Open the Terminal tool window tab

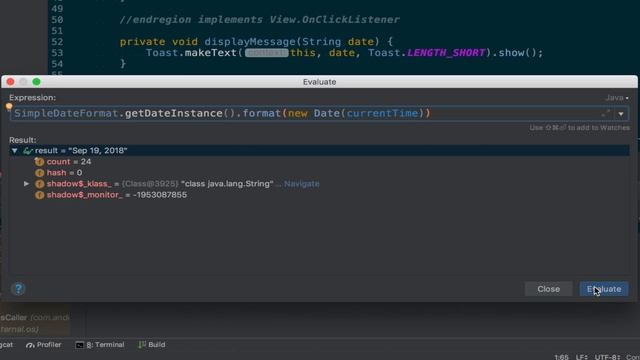coord(100,345)
